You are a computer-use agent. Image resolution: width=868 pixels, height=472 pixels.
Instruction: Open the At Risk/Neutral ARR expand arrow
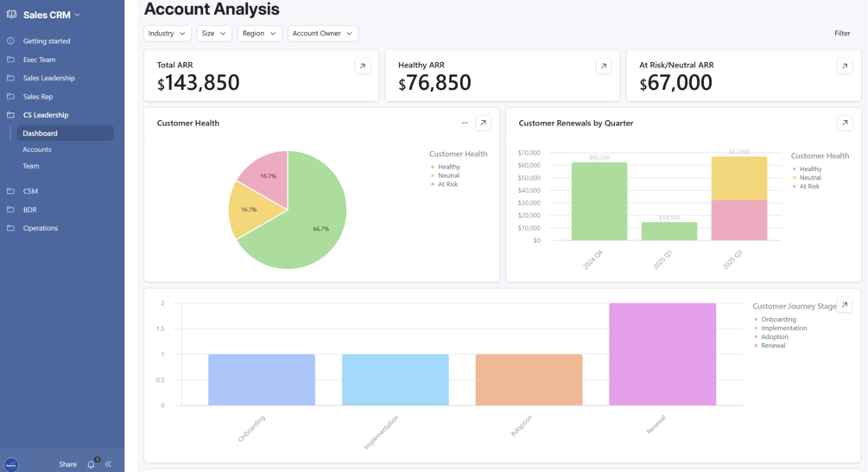click(844, 66)
